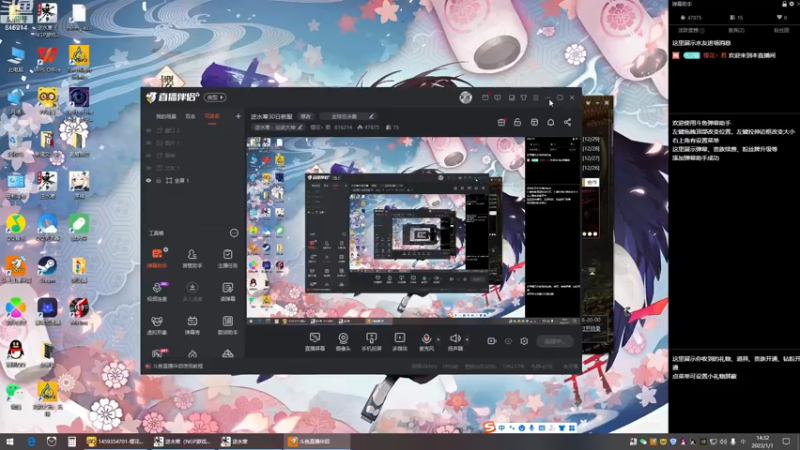Click the taskbar clock
Viewport: 800px width, 450px height.
pyautogui.click(x=763, y=442)
